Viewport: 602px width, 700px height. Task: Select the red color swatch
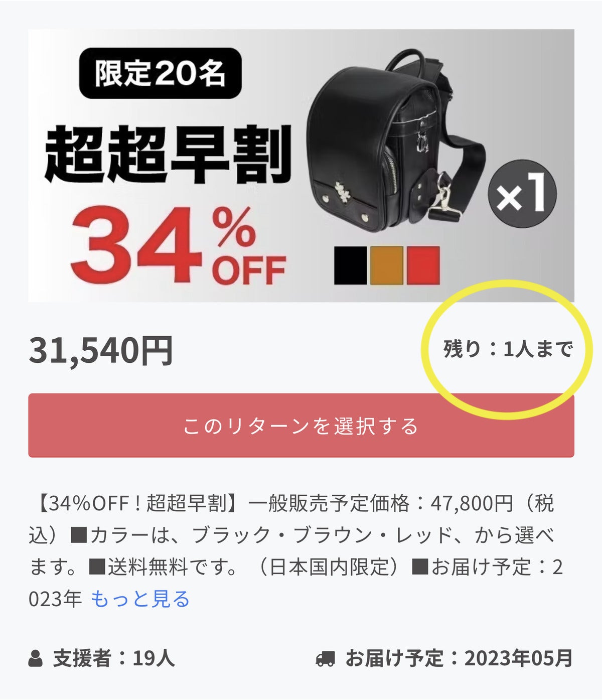tap(423, 265)
